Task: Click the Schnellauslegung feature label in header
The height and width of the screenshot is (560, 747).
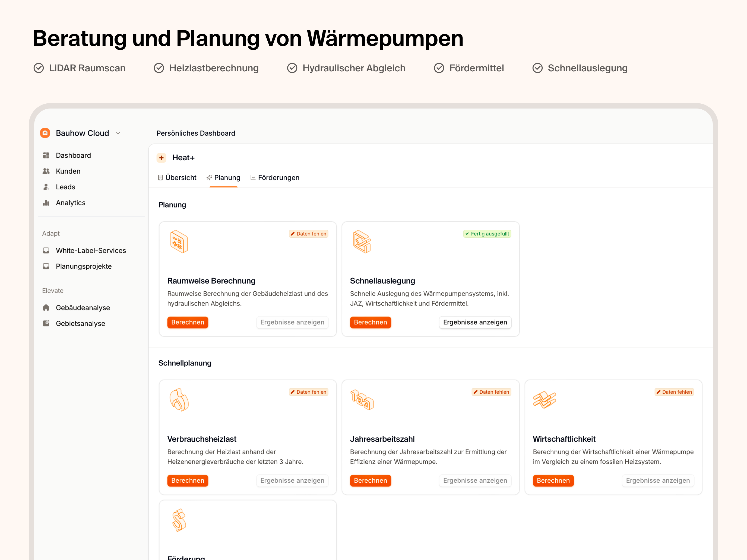Action: point(588,68)
